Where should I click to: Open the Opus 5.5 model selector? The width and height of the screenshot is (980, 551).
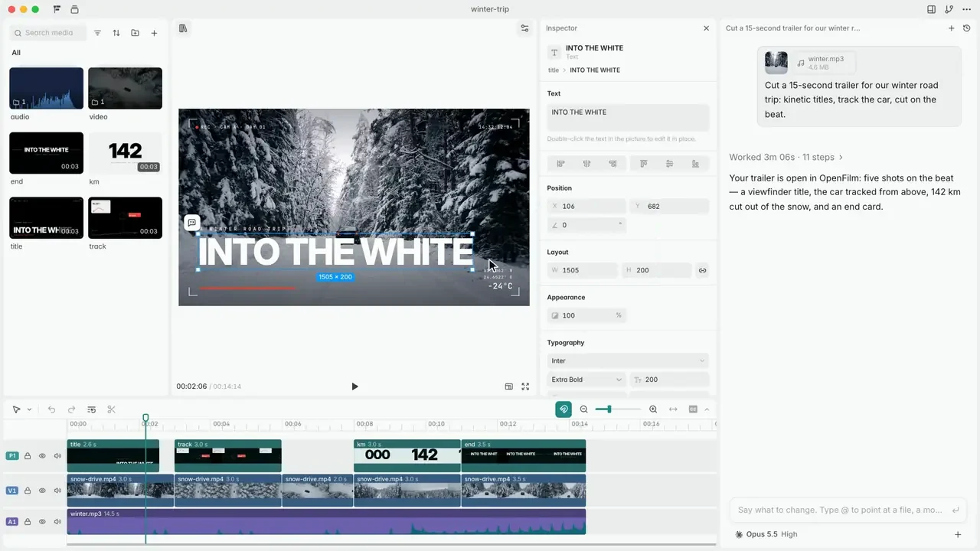(x=766, y=534)
